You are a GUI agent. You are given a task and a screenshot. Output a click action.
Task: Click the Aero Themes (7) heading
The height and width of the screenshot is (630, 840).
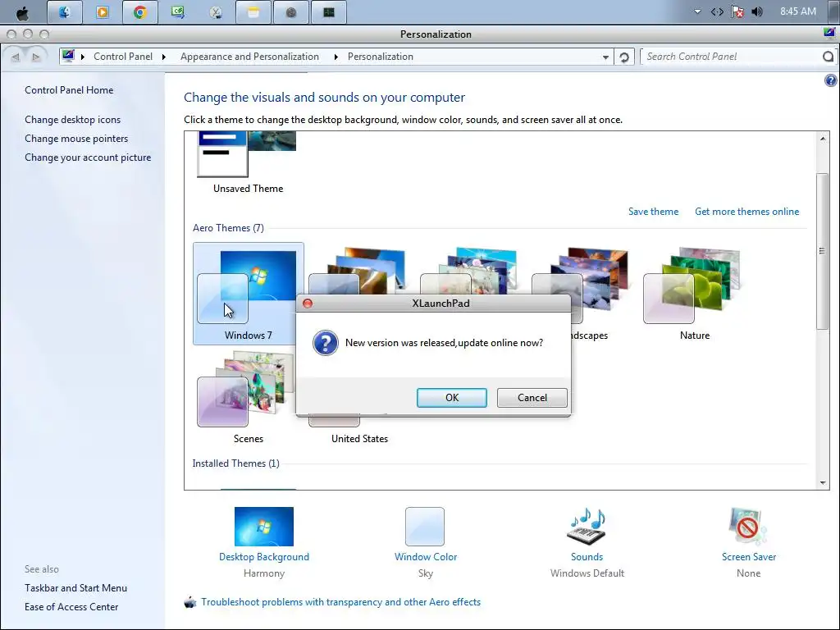228,228
